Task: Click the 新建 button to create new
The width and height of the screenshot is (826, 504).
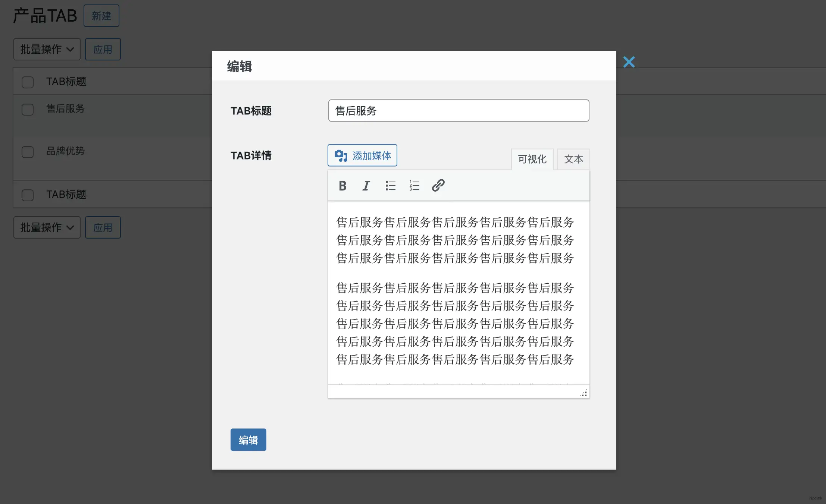Action: coord(101,16)
